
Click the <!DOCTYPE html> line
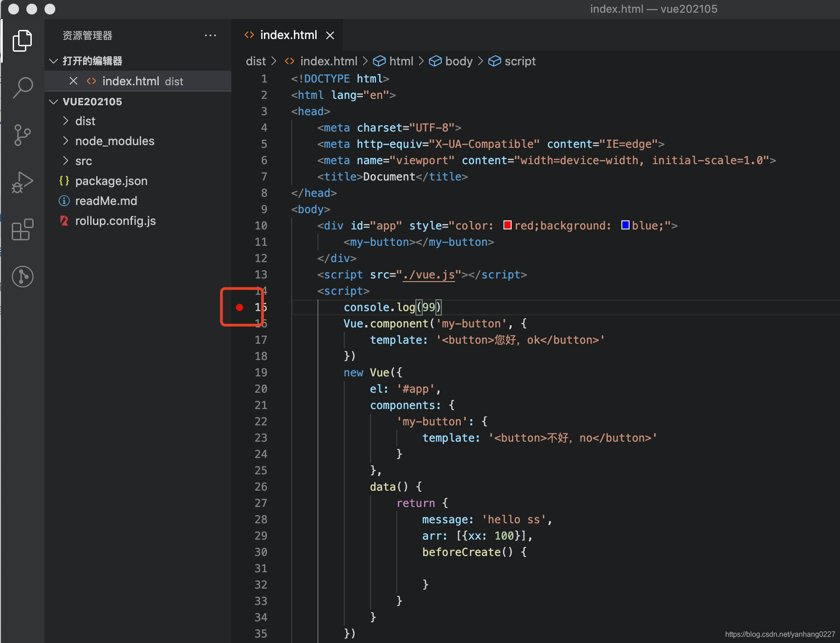tap(340, 79)
